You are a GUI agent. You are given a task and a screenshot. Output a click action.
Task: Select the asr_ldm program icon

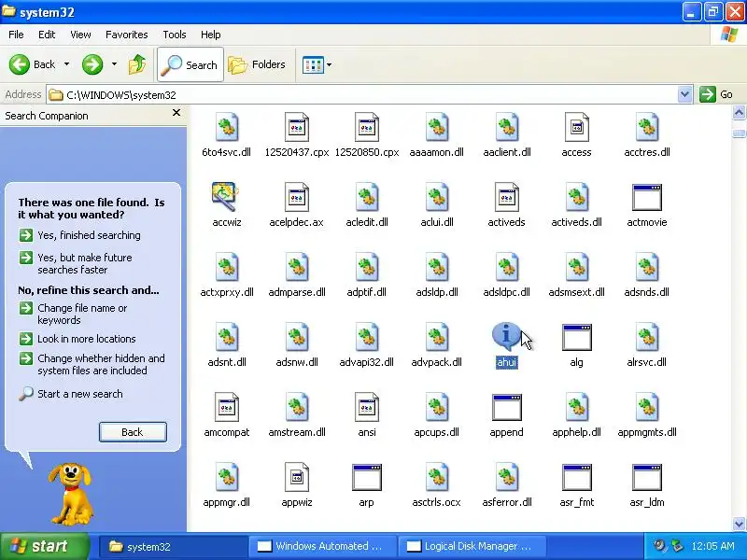pos(647,477)
